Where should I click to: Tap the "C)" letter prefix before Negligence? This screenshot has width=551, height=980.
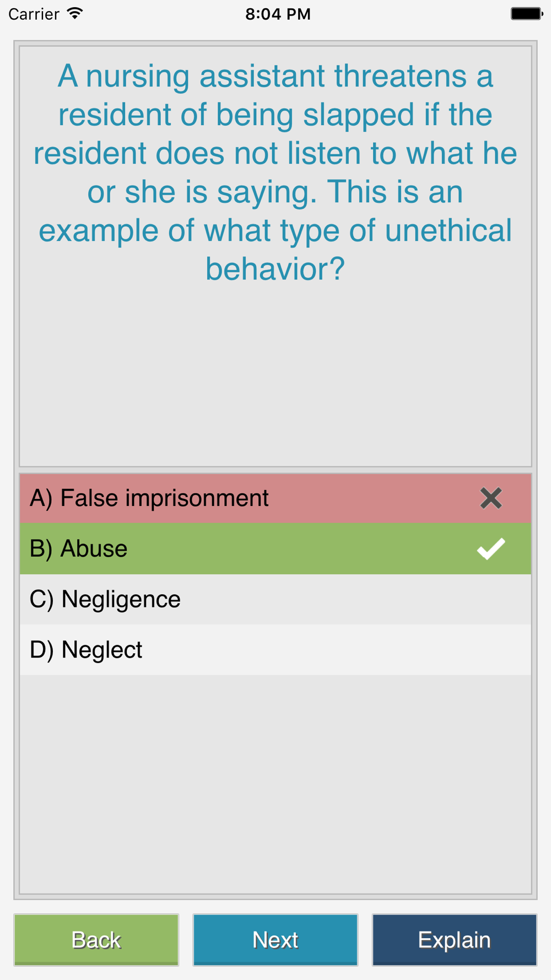tap(41, 600)
